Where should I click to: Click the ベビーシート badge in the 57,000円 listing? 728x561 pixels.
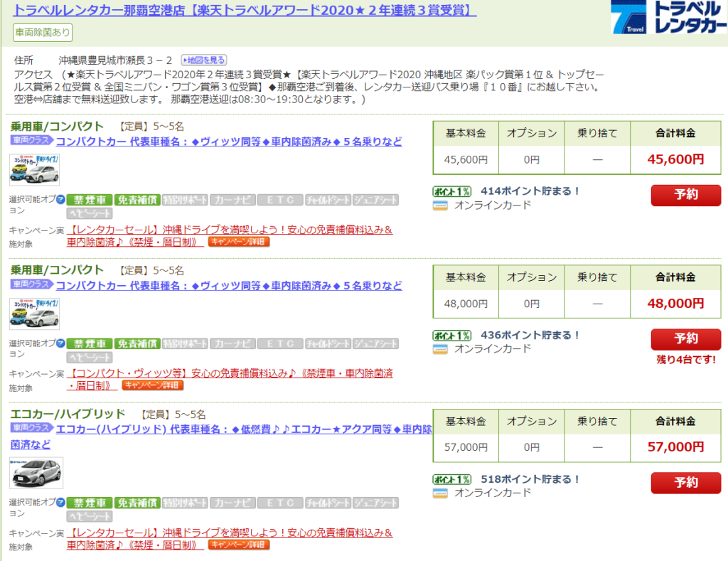point(90,516)
